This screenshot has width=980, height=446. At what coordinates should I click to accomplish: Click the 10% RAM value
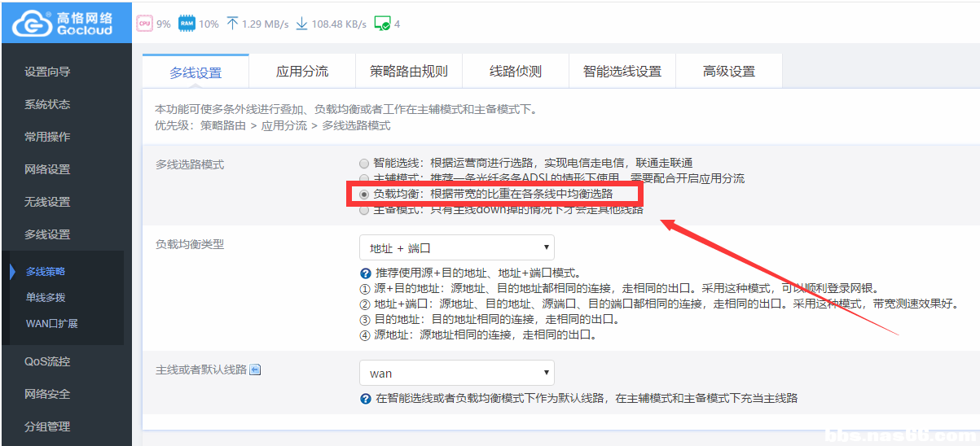[x=209, y=24]
